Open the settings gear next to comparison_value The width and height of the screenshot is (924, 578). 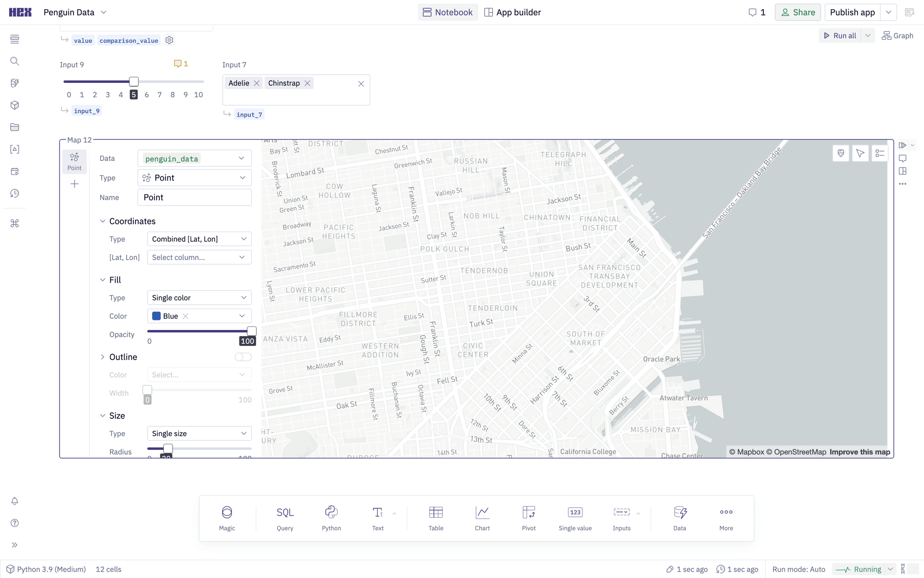click(x=169, y=40)
